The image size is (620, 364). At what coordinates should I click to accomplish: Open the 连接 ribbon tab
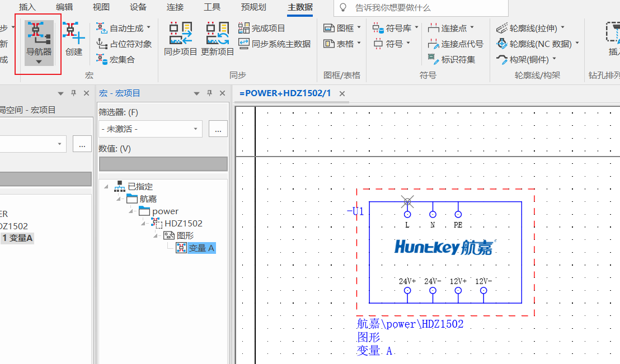[x=175, y=7]
